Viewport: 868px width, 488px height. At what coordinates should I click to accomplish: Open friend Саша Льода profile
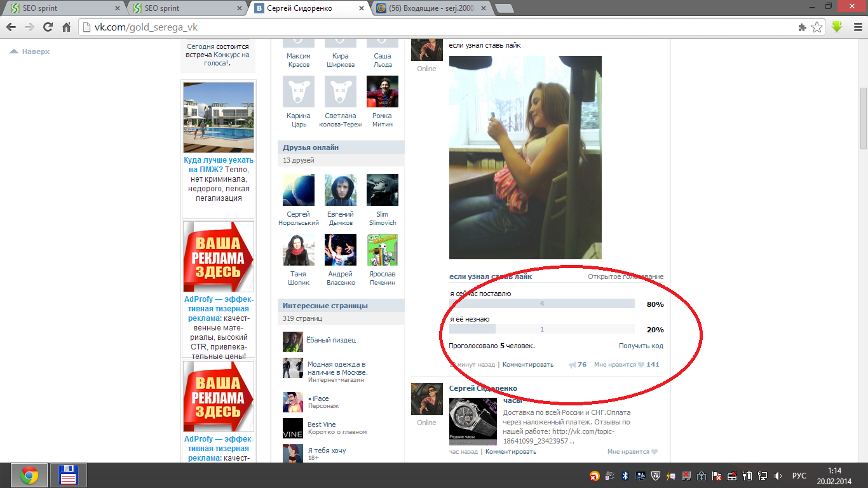pyautogui.click(x=383, y=60)
